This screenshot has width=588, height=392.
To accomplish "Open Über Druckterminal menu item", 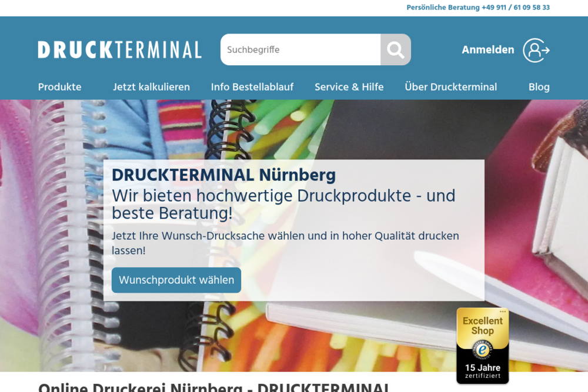I will click(451, 87).
